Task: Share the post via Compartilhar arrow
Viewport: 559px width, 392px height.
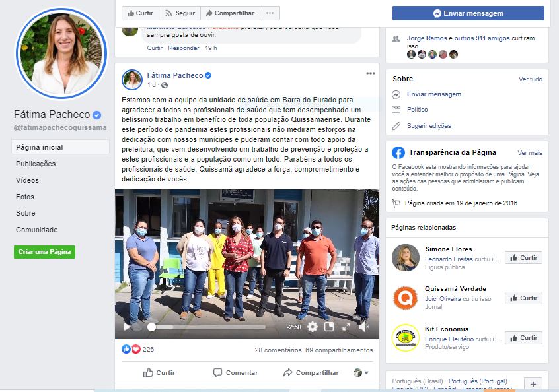Action: tap(311, 372)
